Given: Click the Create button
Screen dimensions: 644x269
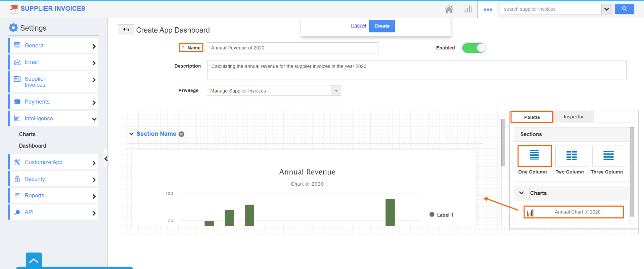Looking at the screenshot, I should pos(382,26).
